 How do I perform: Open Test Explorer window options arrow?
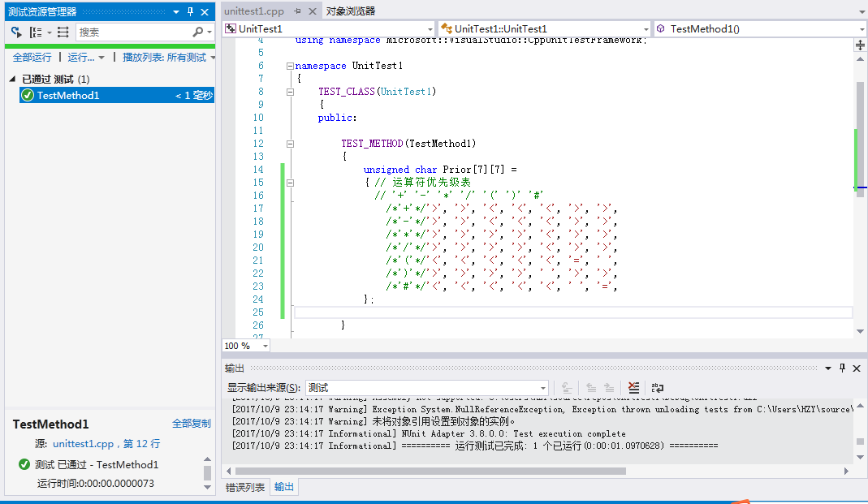pos(176,11)
